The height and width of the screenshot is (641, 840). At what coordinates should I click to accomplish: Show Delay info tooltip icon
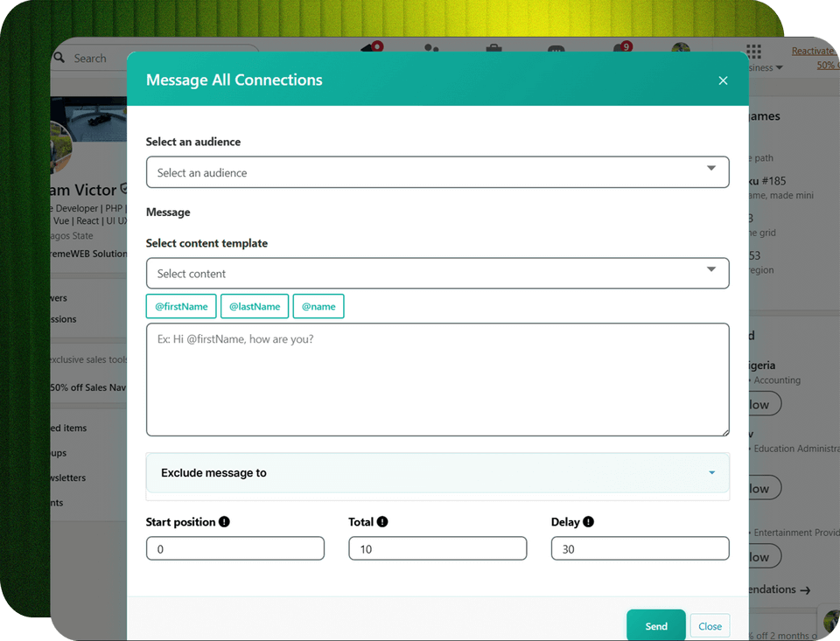point(588,521)
